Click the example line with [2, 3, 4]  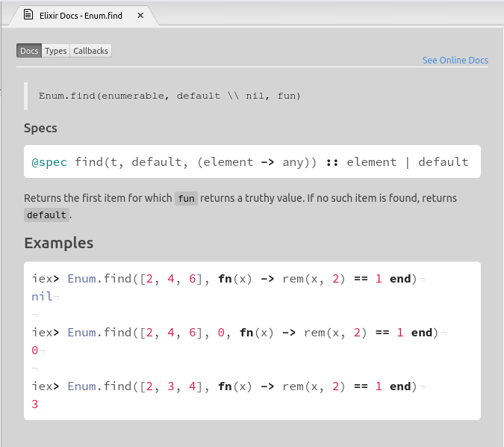224,386
